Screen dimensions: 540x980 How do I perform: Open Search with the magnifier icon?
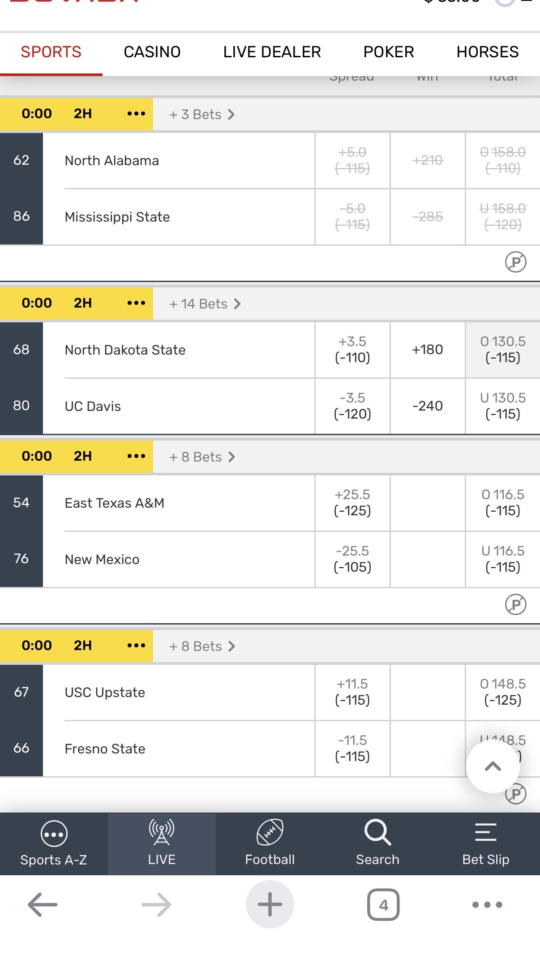[x=378, y=832]
